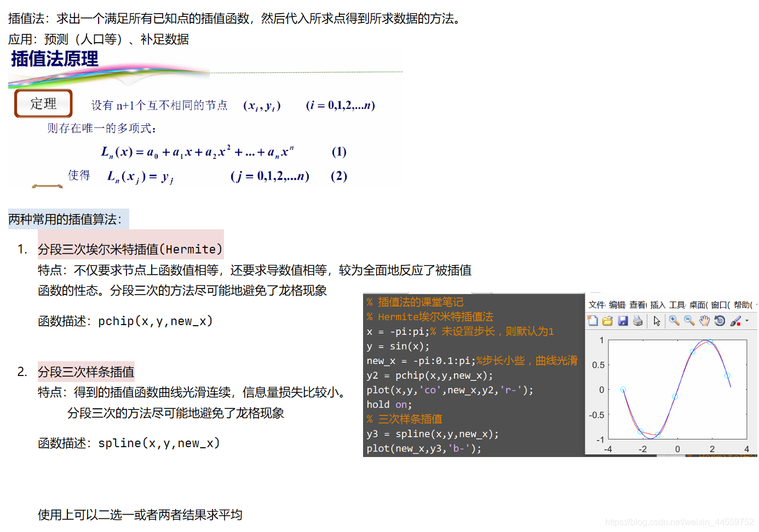Viewport: 759px width, 532px height.
Task: Open the 插入 menu in figure window
Action: click(x=658, y=305)
